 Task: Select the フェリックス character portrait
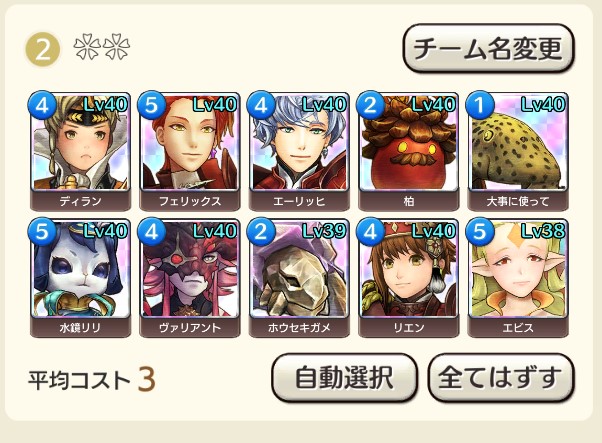click(x=190, y=151)
